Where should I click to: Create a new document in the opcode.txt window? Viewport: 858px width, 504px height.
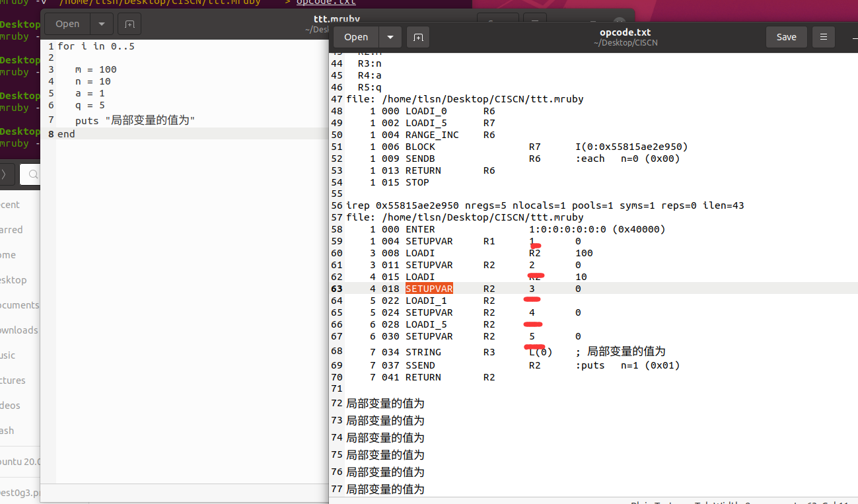(x=417, y=37)
